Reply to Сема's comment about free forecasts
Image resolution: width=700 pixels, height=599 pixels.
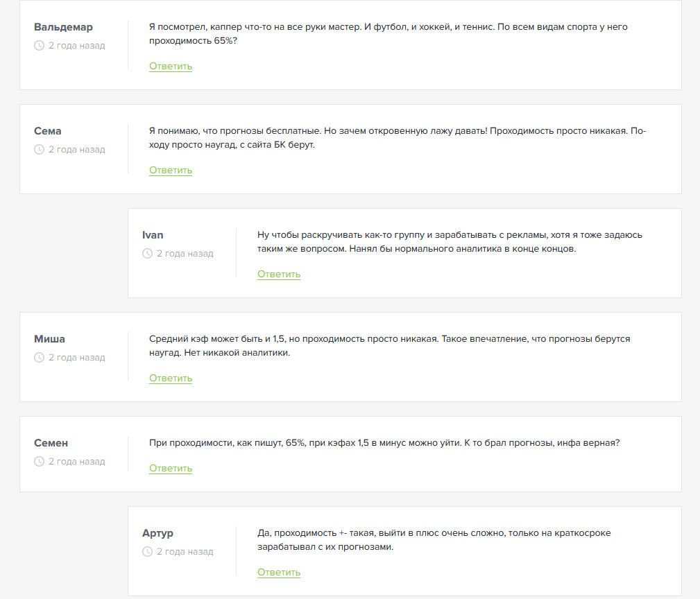(x=171, y=171)
